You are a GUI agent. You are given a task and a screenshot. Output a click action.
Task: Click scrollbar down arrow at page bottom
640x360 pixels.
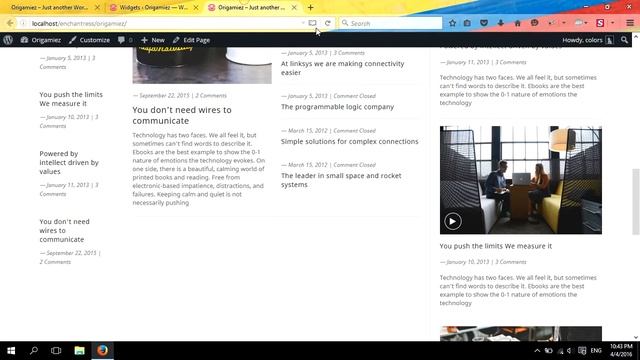636,337
